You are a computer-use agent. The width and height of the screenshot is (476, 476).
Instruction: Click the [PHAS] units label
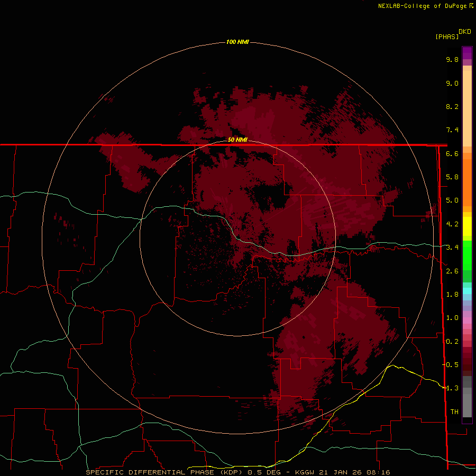[x=447, y=36]
